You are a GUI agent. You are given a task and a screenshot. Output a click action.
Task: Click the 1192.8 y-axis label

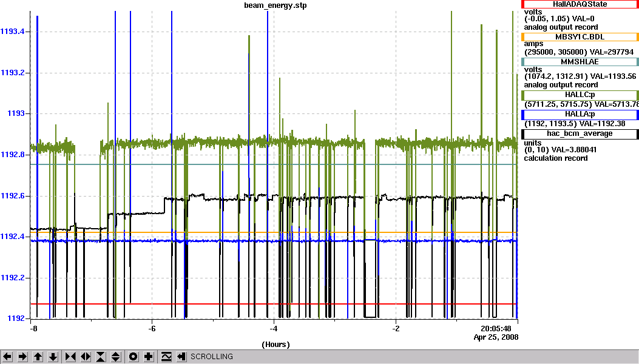12,155
